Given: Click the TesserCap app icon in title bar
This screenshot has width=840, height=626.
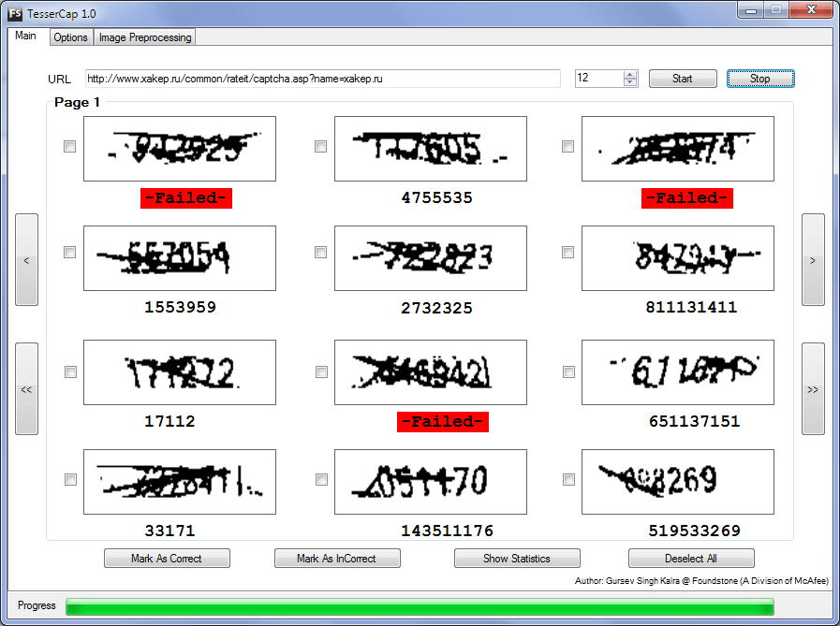Looking at the screenshot, I should [16, 14].
